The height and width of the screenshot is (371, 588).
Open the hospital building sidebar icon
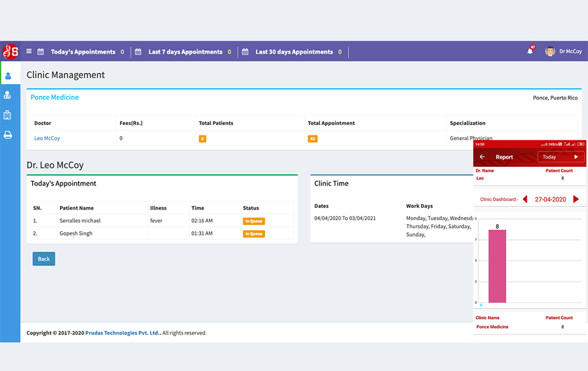tap(7, 114)
